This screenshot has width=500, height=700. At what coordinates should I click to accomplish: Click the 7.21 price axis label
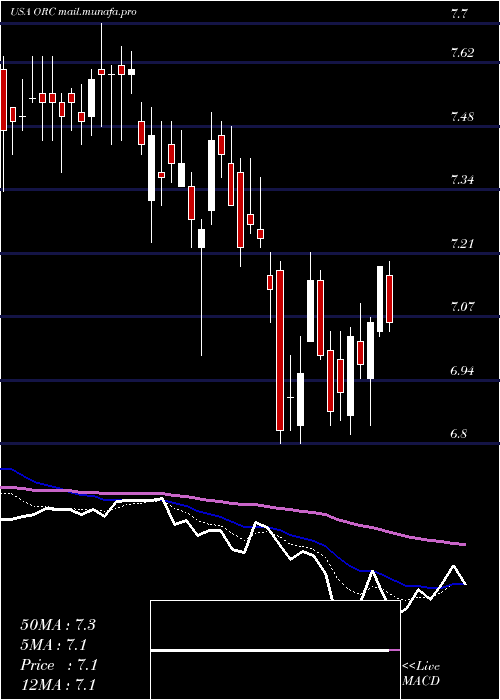pos(462,244)
